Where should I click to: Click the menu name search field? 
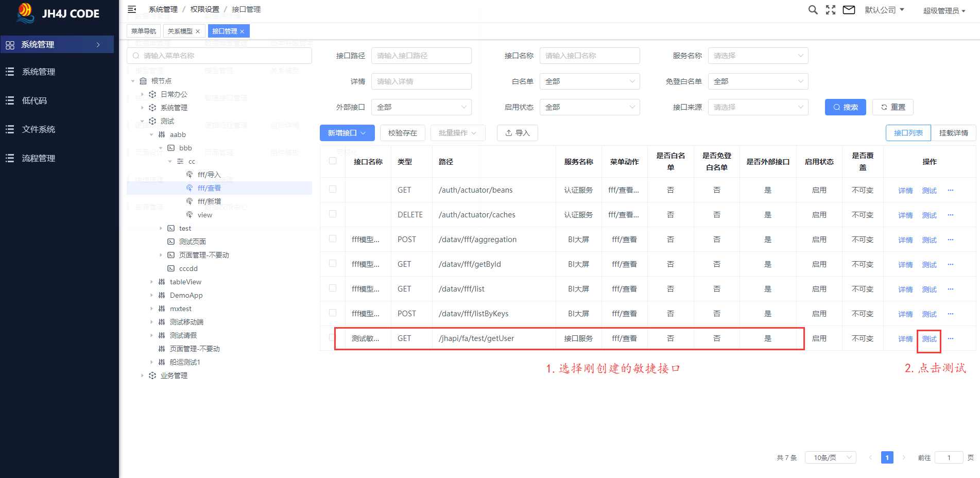point(219,56)
